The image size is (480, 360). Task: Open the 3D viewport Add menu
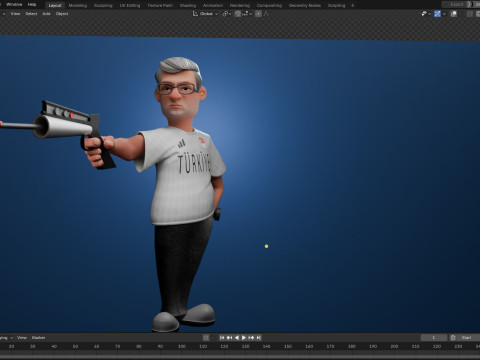click(x=46, y=14)
